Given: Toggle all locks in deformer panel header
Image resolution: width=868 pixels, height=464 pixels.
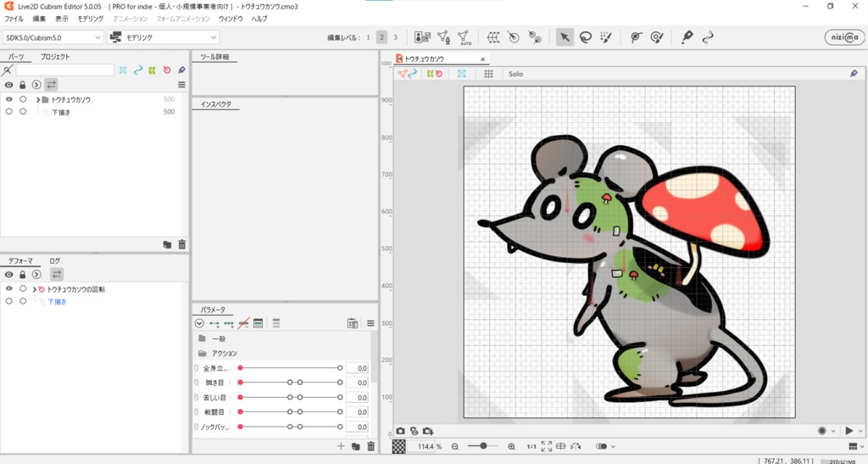Looking at the screenshot, I should click(x=23, y=275).
